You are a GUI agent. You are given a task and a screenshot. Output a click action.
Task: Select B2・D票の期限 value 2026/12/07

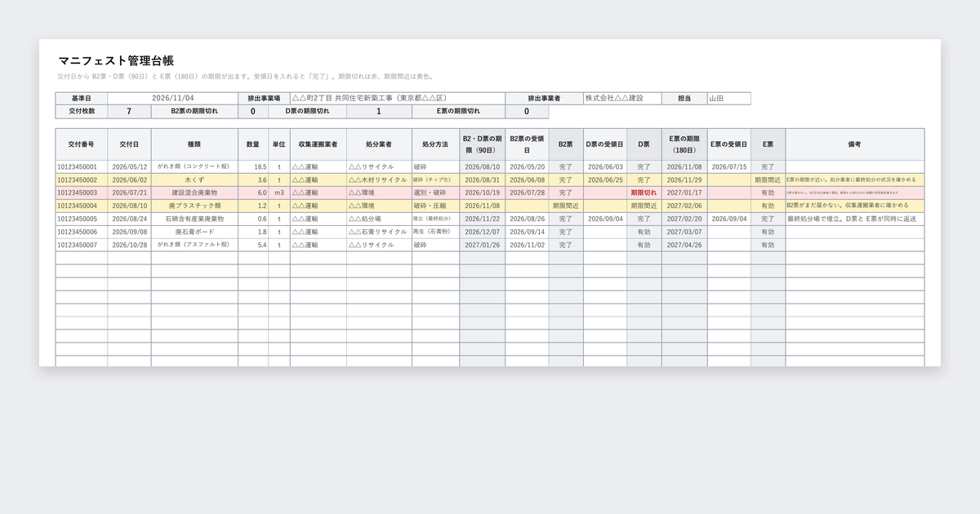pos(483,233)
